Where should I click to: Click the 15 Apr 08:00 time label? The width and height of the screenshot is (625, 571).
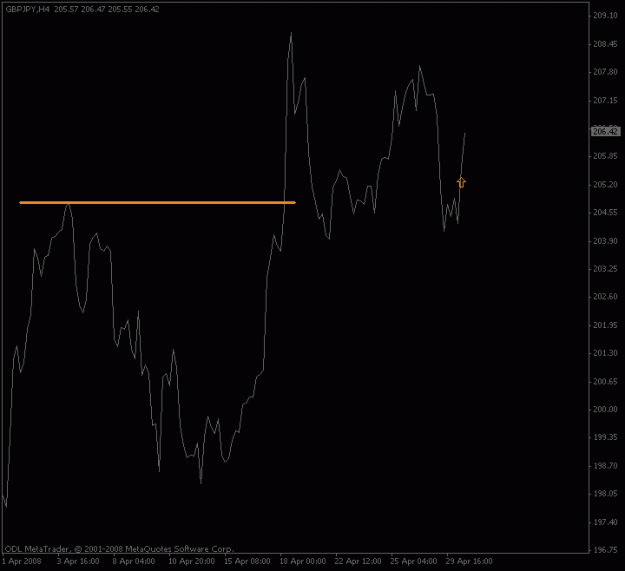247,561
